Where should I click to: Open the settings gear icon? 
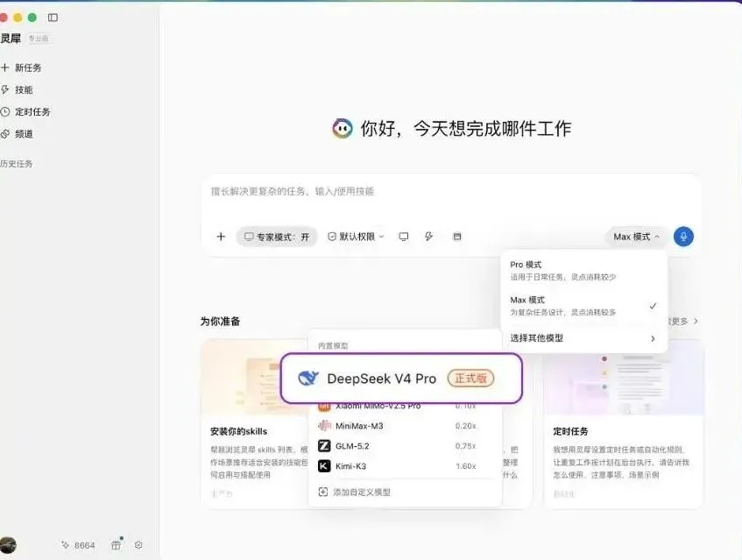[x=138, y=545]
